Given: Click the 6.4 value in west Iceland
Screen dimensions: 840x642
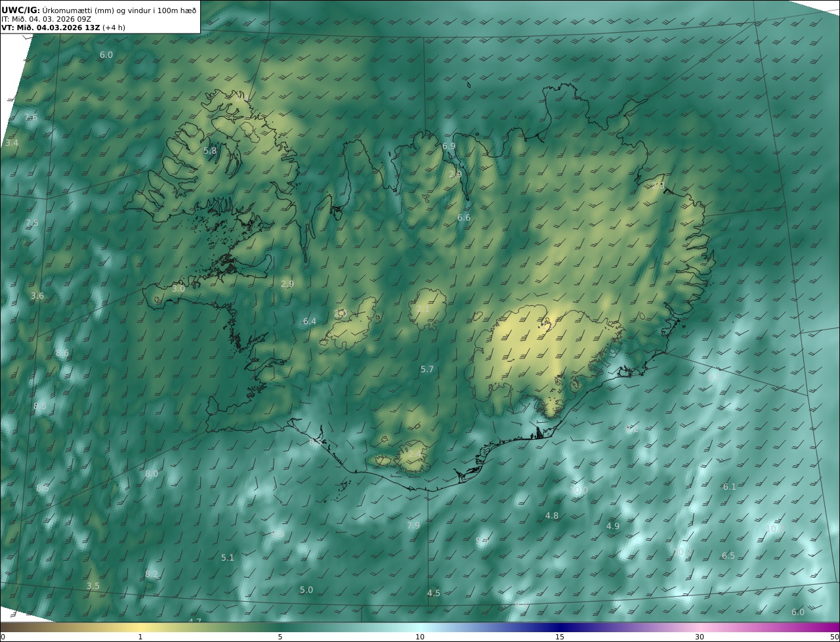Looking at the screenshot, I should point(310,321).
